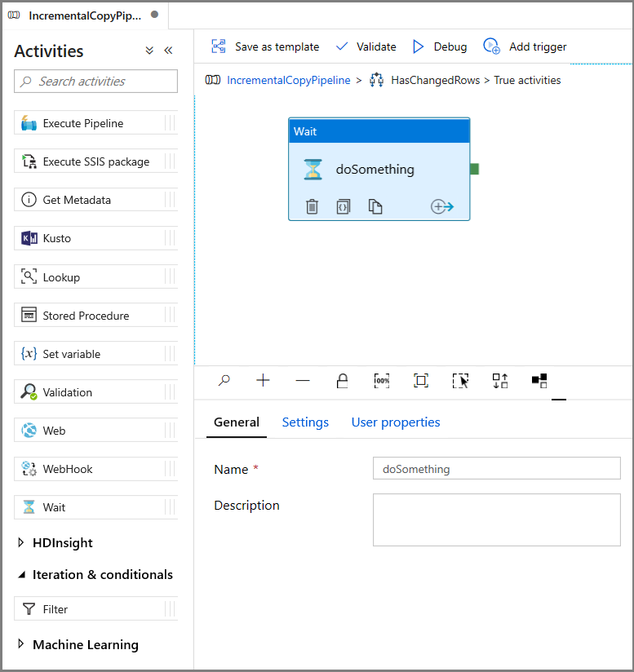Reset zoom to 100% icon
This screenshot has height=672, width=634.
tap(382, 380)
